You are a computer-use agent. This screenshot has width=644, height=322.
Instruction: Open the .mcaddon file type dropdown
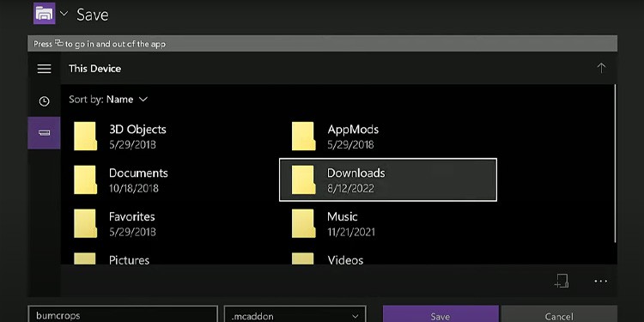pyautogui.click(x=295, y=314)
